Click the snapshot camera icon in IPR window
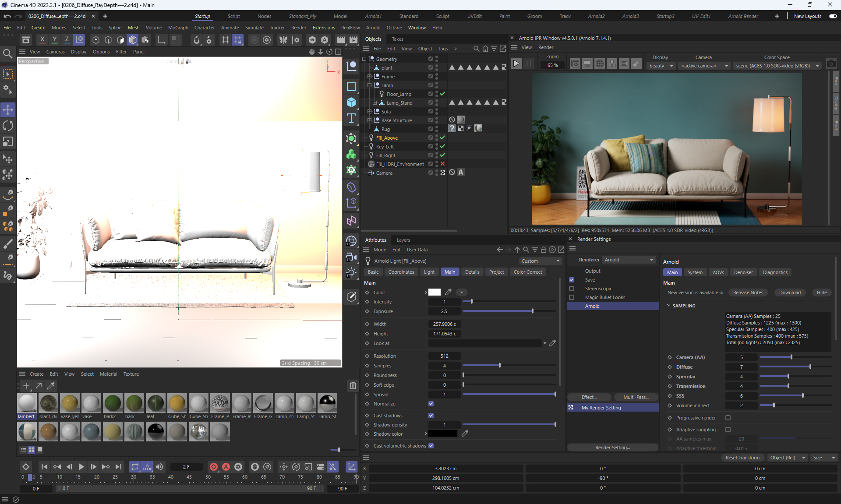841x504 pixels. [831, 64]
